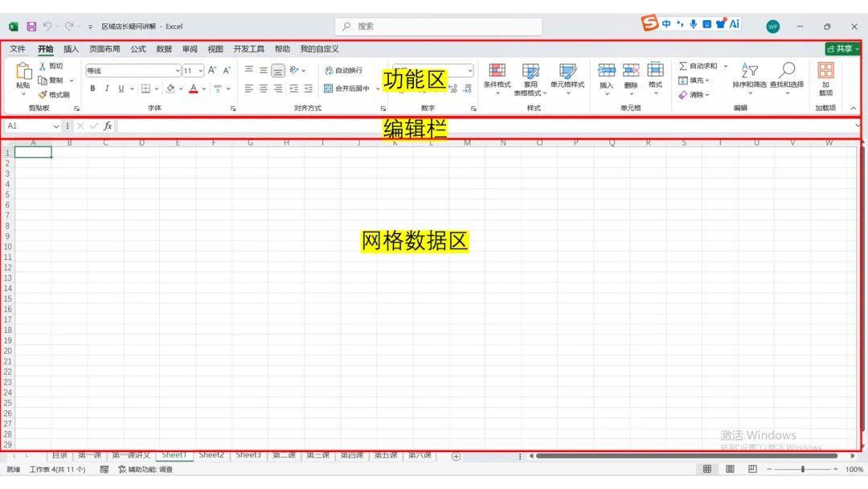Viewport: 868px width, 489px height.
Task: Add a new sheet with the plus button
Action: (456, 456)
